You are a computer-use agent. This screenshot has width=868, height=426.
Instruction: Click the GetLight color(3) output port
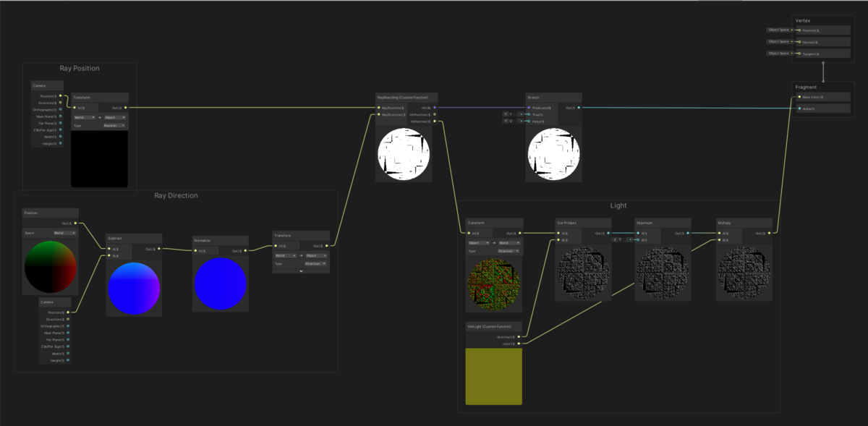pos(519,344)
